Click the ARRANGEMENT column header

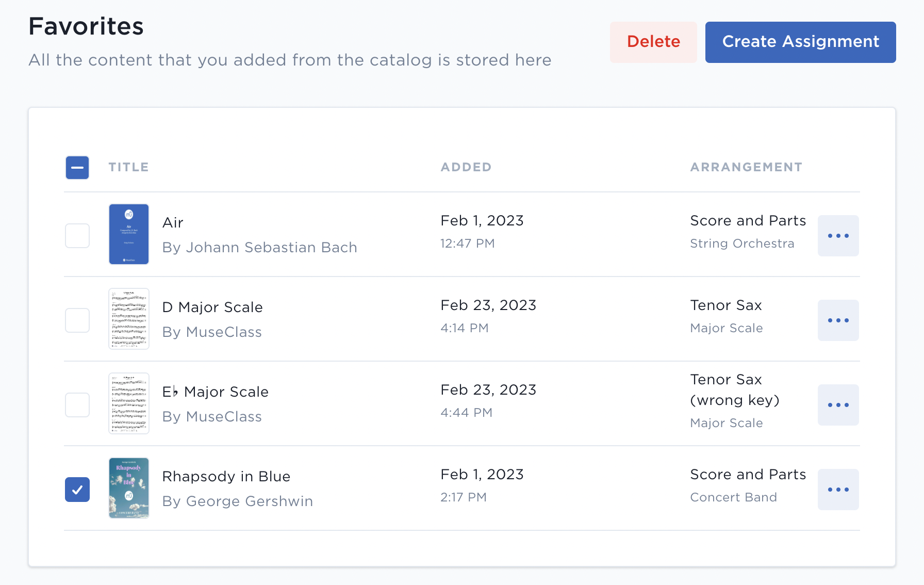click(746, 167)
